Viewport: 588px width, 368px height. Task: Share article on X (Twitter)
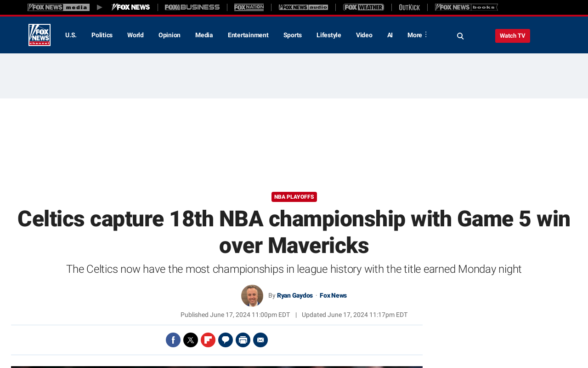pyautogui.click(x=191, y=340)
